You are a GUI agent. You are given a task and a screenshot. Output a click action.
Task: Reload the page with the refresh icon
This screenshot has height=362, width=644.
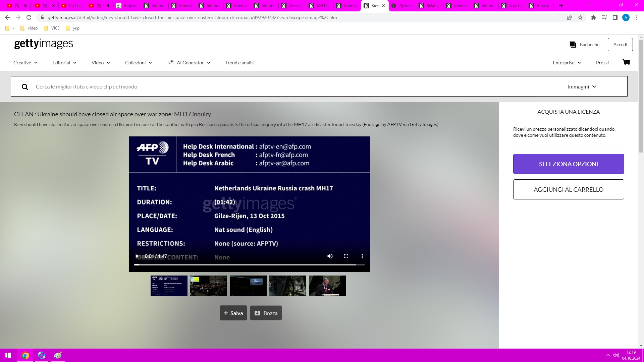(29, 17)
